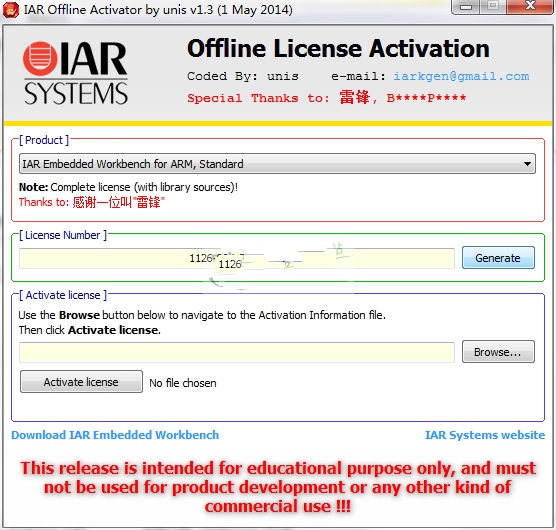Open the Product dropdown arrow
This screenshot has height=530, width=556.
coord(527,164)
